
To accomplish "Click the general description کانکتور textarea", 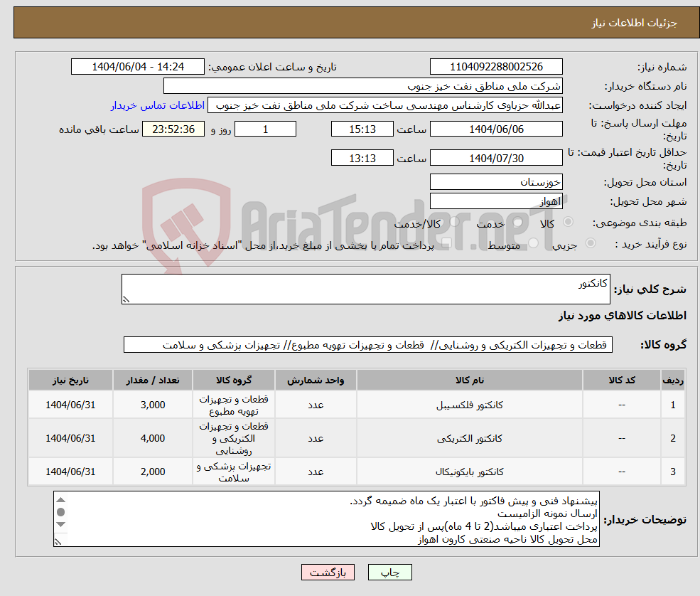I will click(x=365, y=289).
